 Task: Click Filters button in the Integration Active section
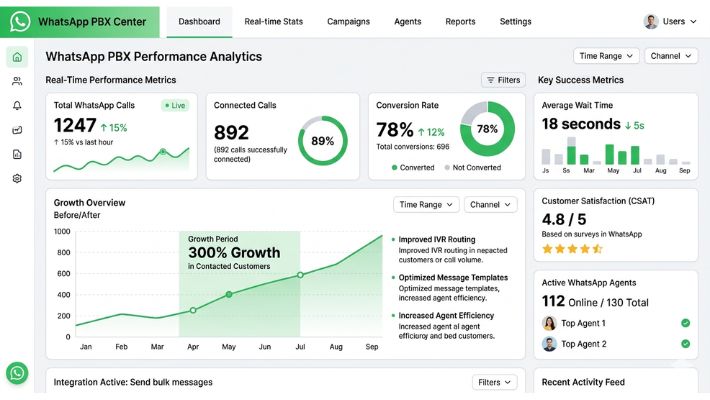[494, 382]
